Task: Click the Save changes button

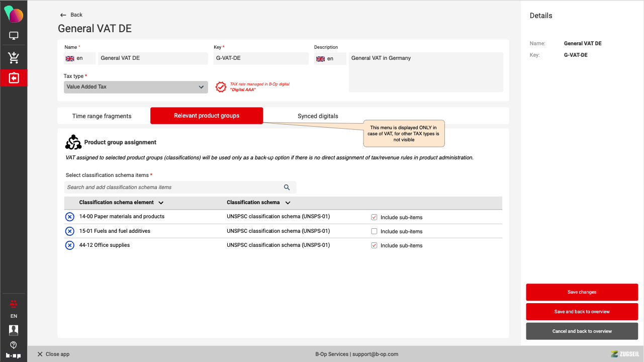Action: [582, 292]
